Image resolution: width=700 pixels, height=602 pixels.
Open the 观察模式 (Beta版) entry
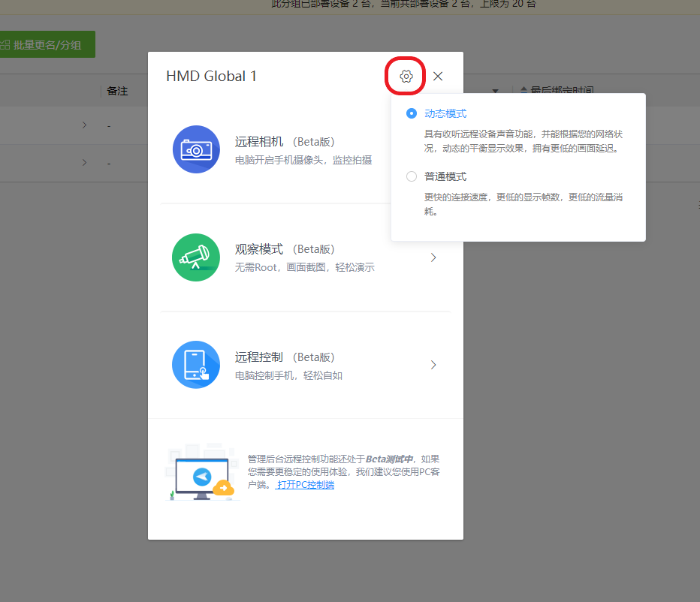306,257
